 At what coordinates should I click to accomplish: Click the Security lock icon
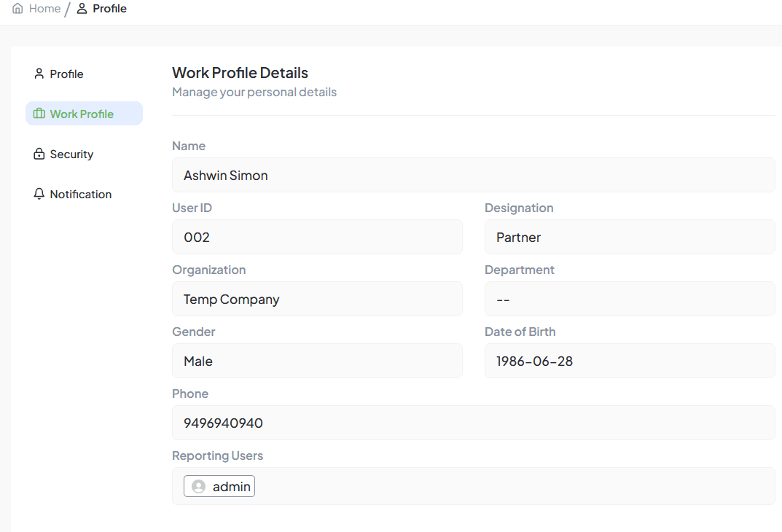click(39, 154)
